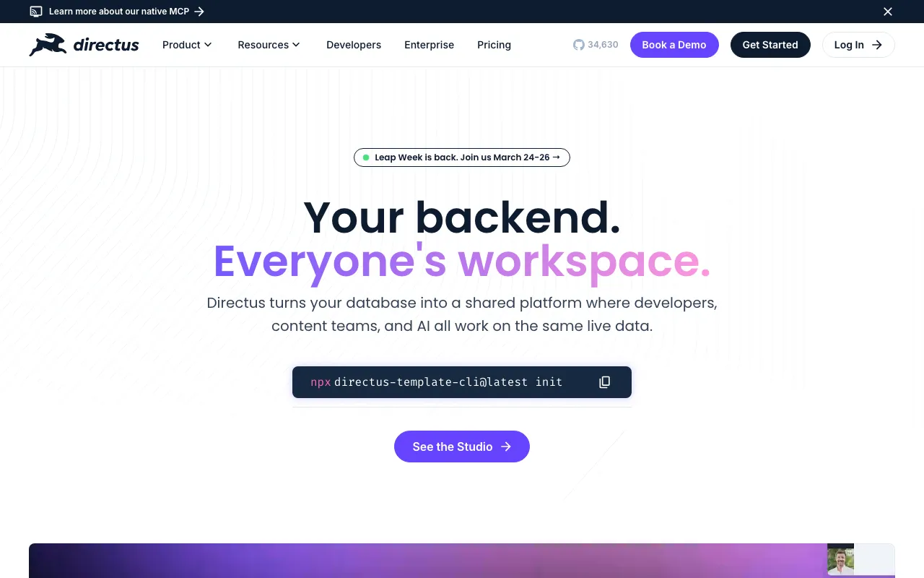Open the Product dropdown menu
This screenshot has height=578, width=924.
[x=186, y=44]
